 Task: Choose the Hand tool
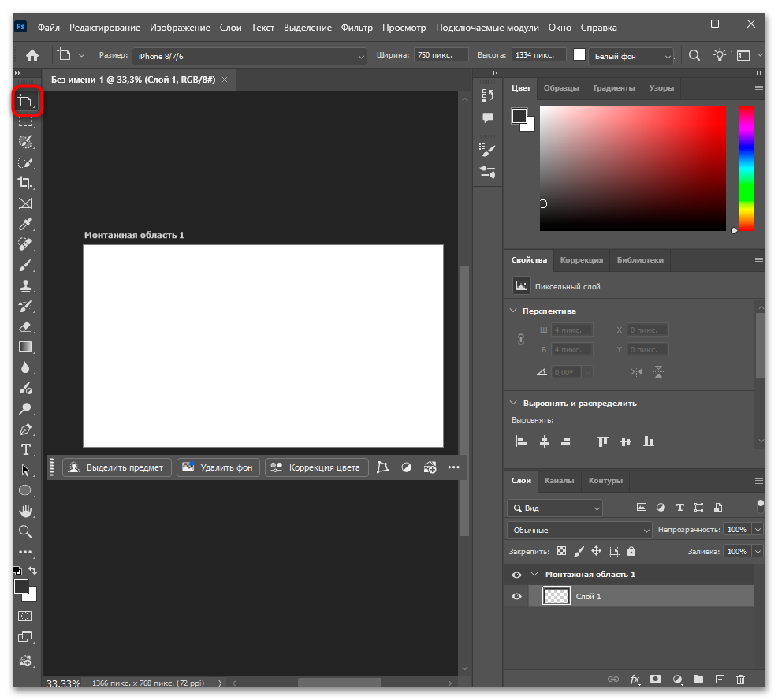point(25,511)
